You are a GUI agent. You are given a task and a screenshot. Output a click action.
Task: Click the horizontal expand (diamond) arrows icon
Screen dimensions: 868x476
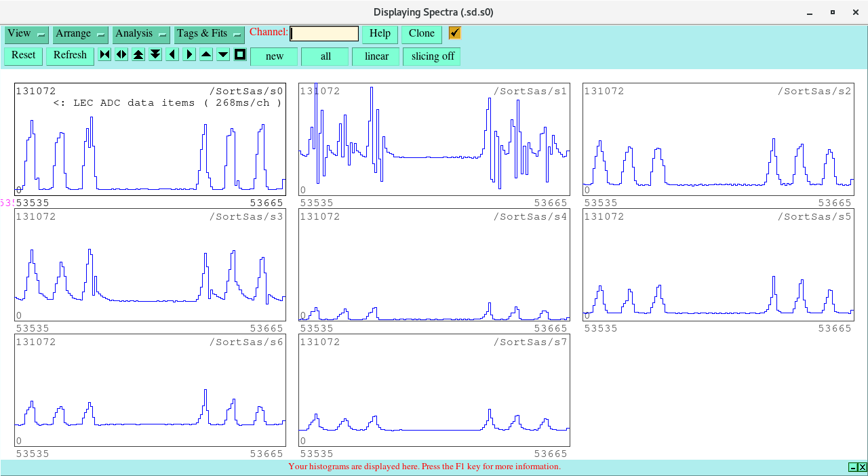tap(121, 55)
